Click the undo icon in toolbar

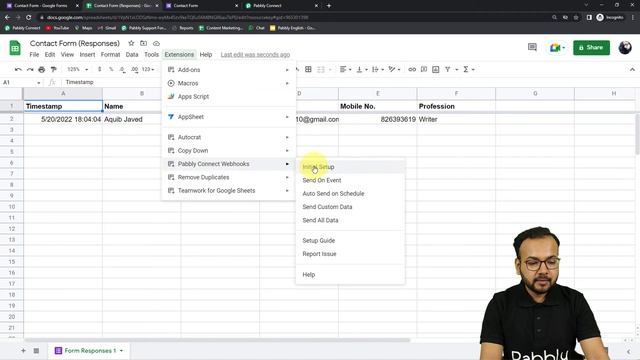click(x=18, y=69)
